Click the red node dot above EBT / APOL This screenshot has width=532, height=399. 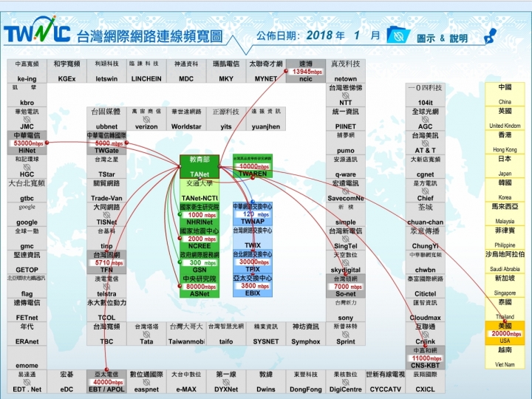106,369
